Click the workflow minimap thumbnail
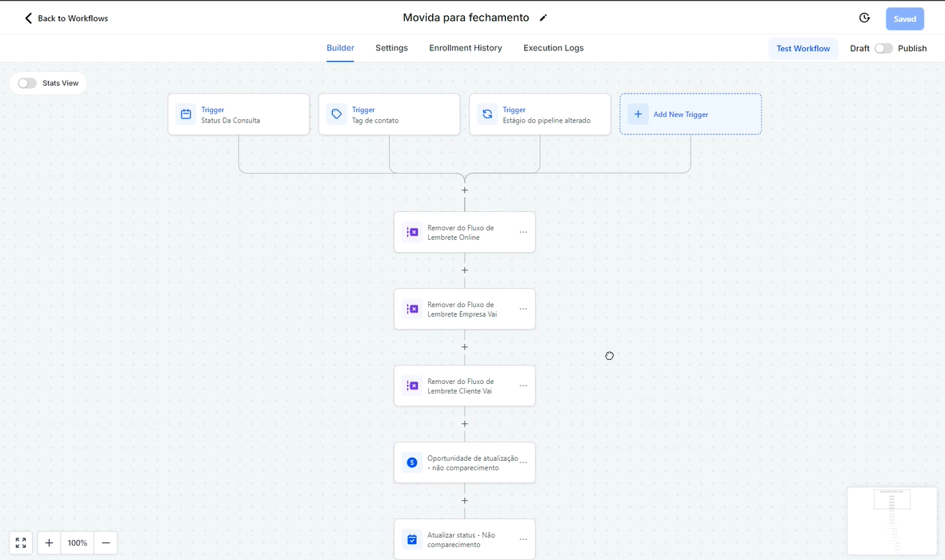 [x=892, y=520]
